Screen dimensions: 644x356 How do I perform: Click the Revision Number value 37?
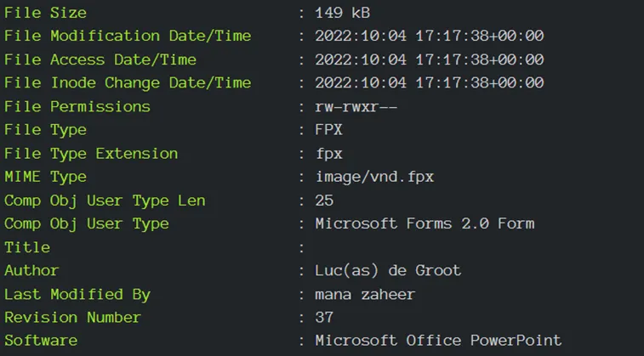pos(324,318)
